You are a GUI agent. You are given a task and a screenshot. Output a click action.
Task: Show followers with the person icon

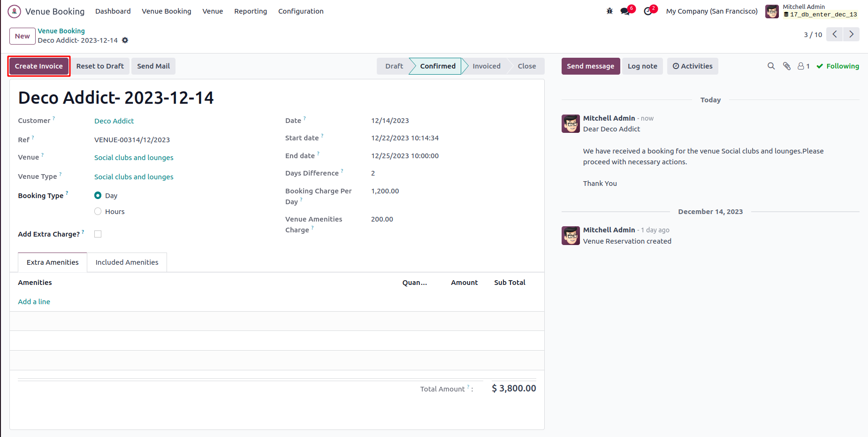tap(804, 66)
